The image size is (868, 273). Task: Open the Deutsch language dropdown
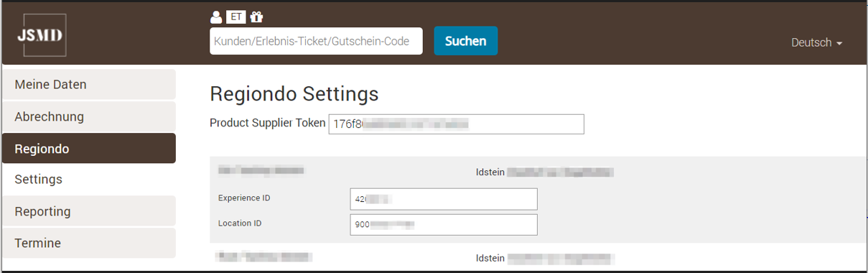pos(816,42)
